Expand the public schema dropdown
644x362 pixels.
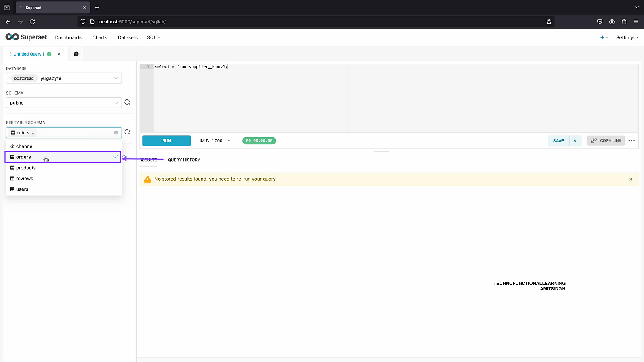(64, 103)
